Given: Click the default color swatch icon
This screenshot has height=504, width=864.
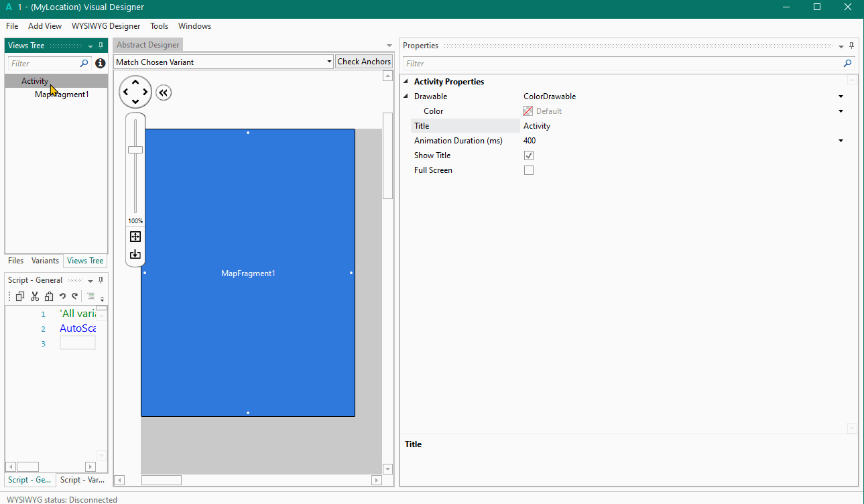Looking at the screenshot, I should click(x=528, y=111).
